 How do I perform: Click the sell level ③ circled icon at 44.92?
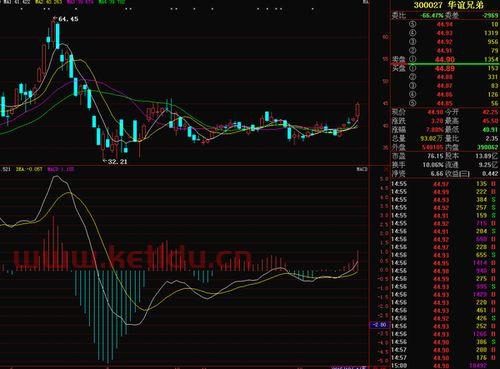click(413, 42)
